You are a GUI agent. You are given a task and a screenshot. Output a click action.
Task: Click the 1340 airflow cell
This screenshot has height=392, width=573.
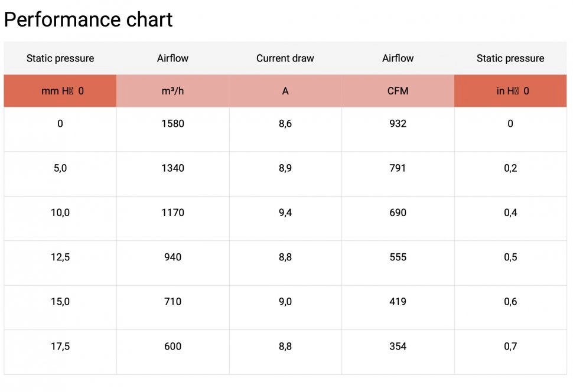point(172,168)
